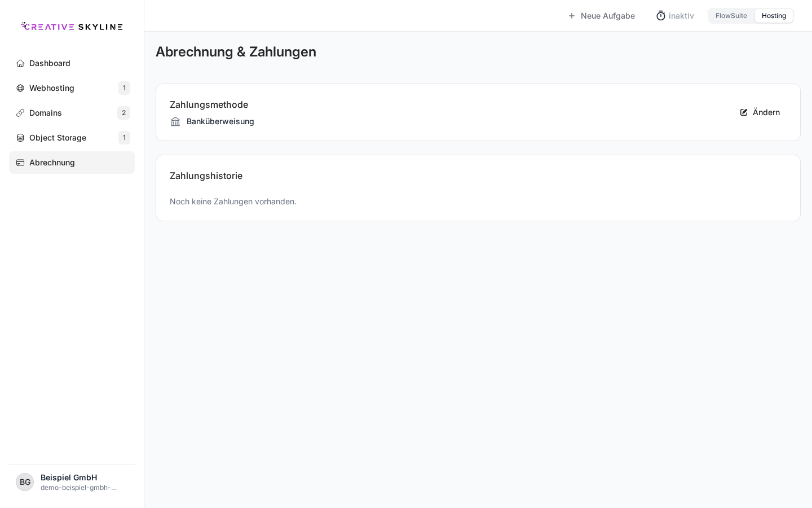Click the Webhosting count badge 1
The width and height of the screenshot is (812, 508).
(x=124, y=88)
